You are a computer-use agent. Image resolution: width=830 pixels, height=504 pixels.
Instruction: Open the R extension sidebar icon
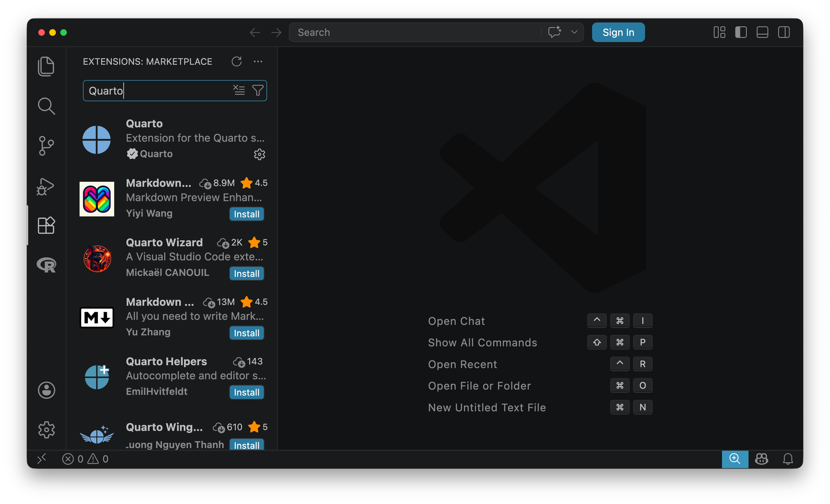[x=47, y=265]
